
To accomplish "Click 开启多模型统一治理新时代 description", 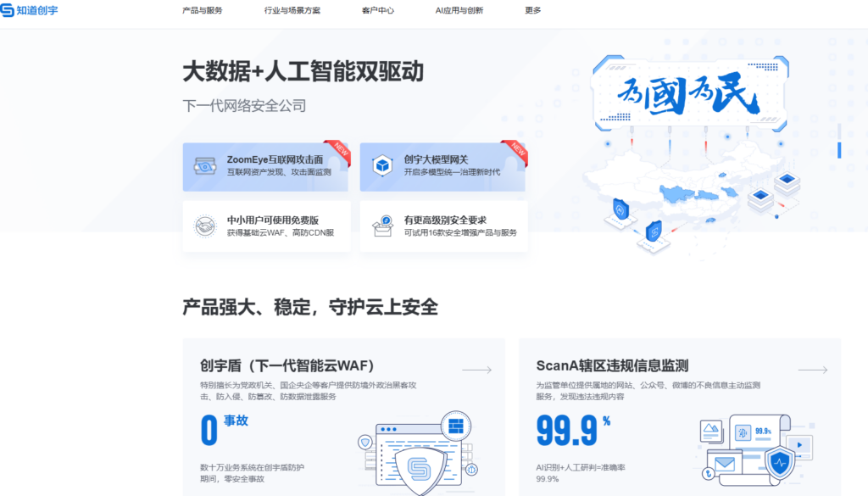I will [452, 172].
